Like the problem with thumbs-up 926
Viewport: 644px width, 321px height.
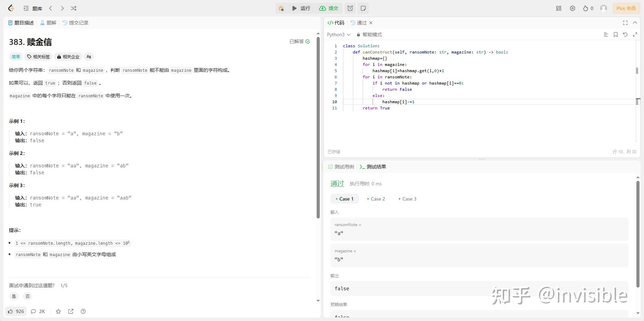[x=16, y=311]
